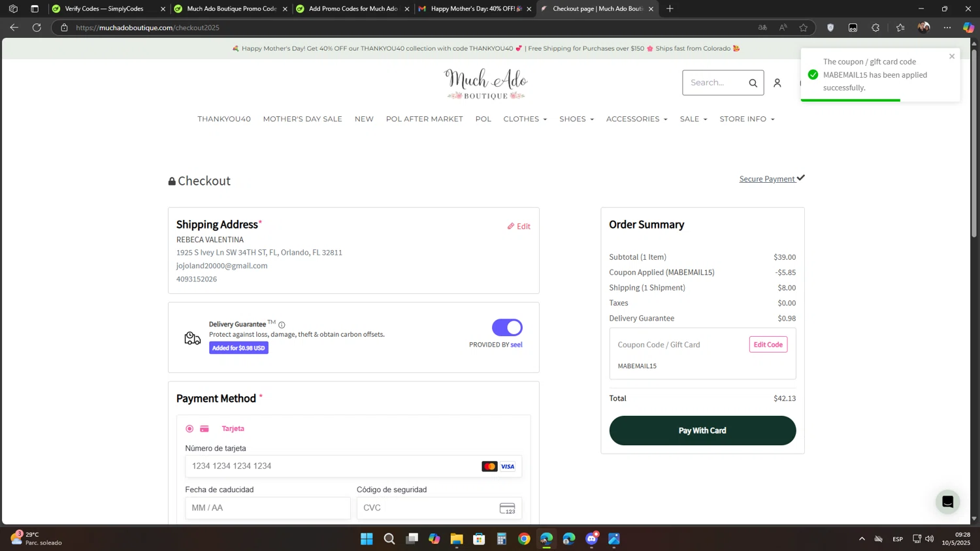Click the Delivery Guarantee info icon

click(282, 324)
